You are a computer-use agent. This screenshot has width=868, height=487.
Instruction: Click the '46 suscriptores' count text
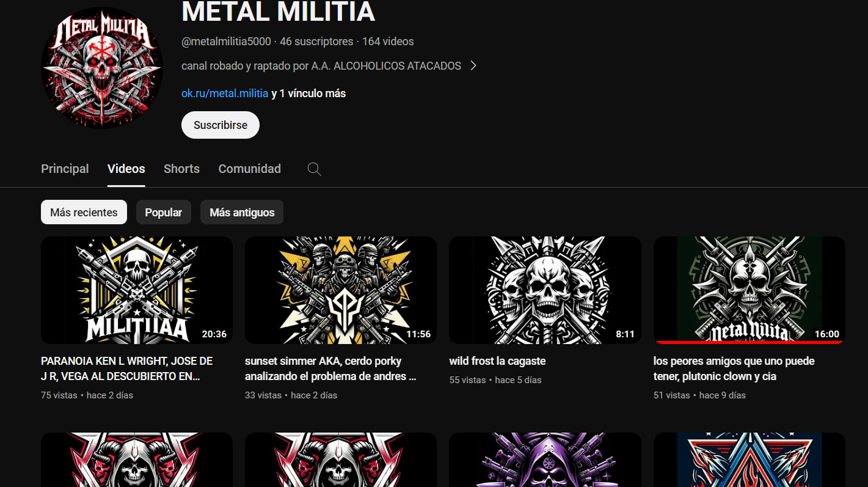coord(316,42)
